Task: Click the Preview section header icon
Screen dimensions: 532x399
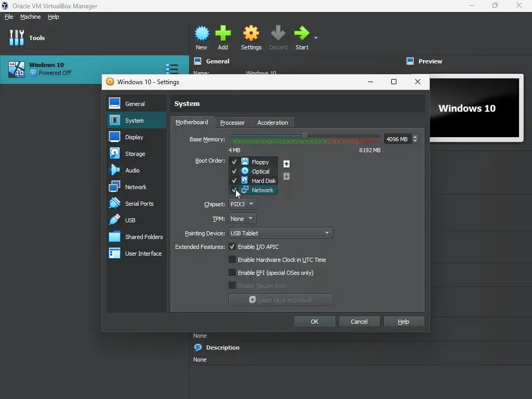Action: pyautogui.click(x=410, y=61)
